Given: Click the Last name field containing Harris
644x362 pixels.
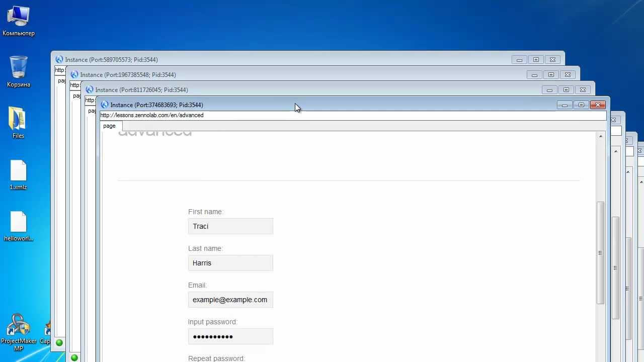Looking at the screenshot, I should pyautogui.click(x=230, y=263).
